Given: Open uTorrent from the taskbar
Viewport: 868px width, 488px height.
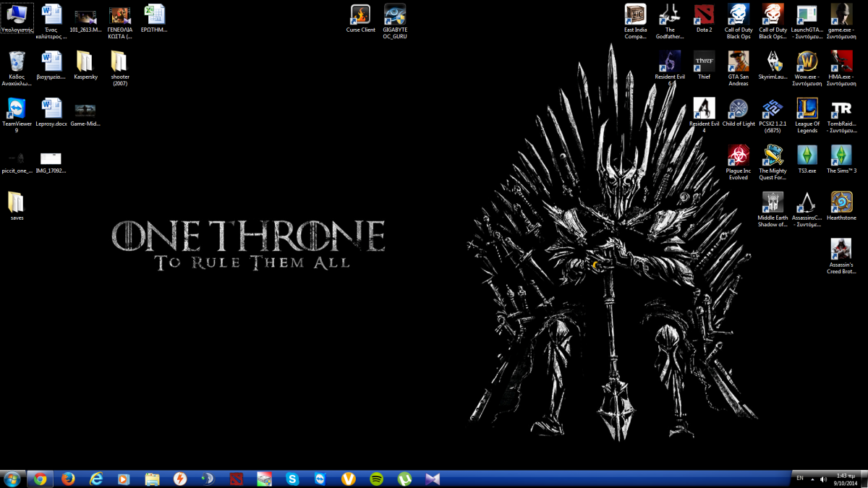Looking at the screenshot, I should click(x=404, y=479).
